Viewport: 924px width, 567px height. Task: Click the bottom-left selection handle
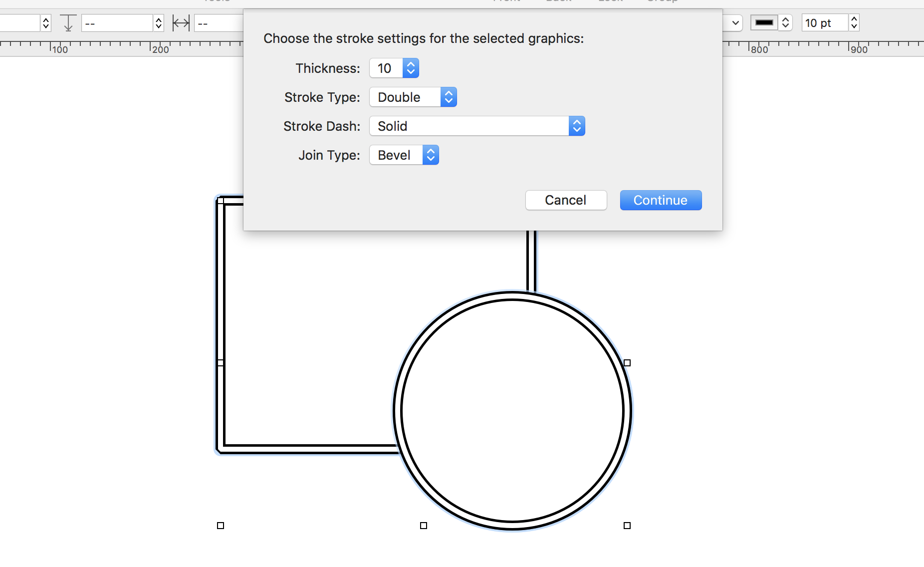(x=221, y=526)
